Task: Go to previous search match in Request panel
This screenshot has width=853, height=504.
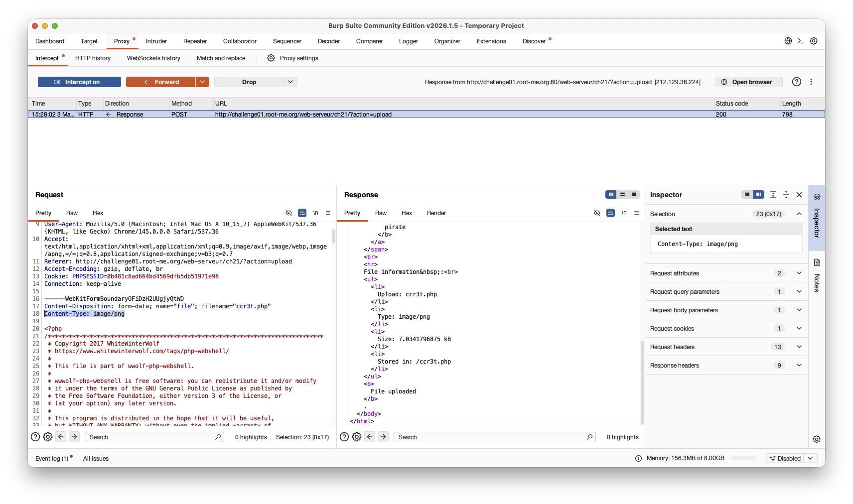Action: 61,437
